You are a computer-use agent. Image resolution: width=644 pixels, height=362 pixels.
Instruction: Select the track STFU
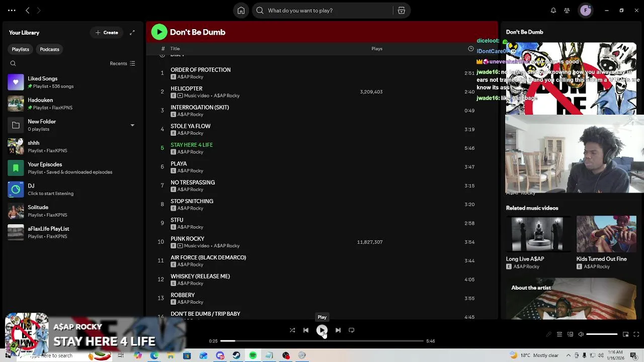[177, 220]
